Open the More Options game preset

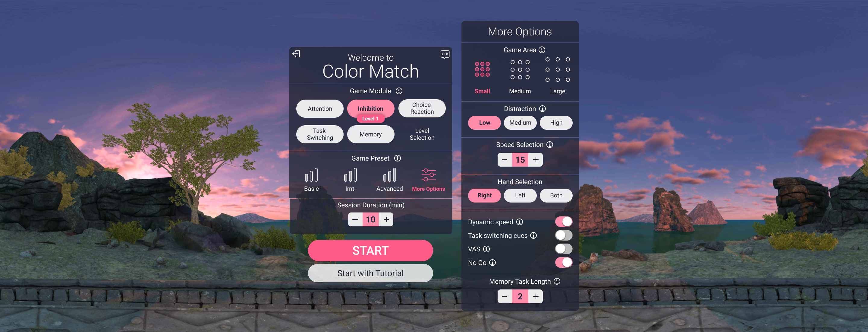click(x=429, y=180)
